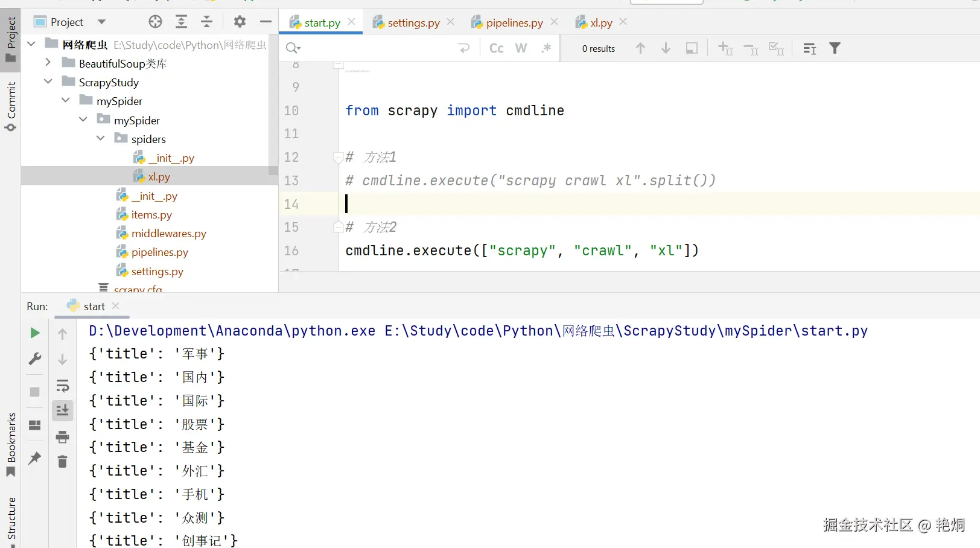Click the Stop process square icon

[35, 392]
